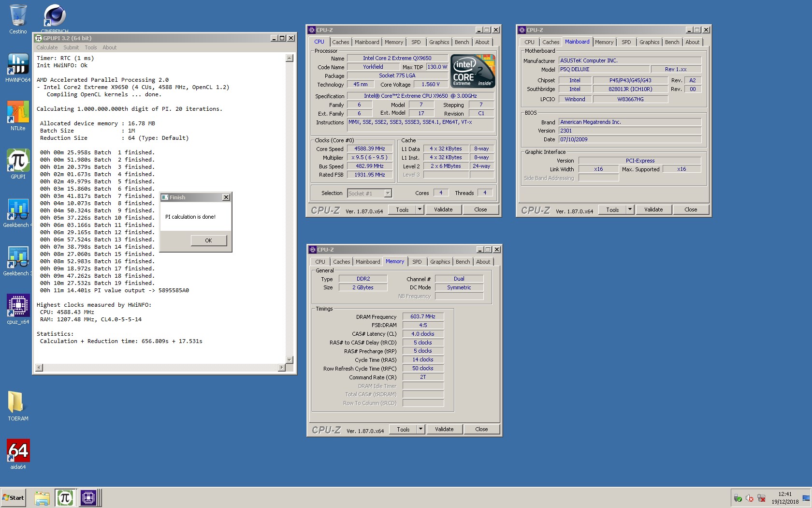812x508 pixels.
Task: Switch to CPU tab in Memory window
Action: pyautogui.click(x=320, y=262)
